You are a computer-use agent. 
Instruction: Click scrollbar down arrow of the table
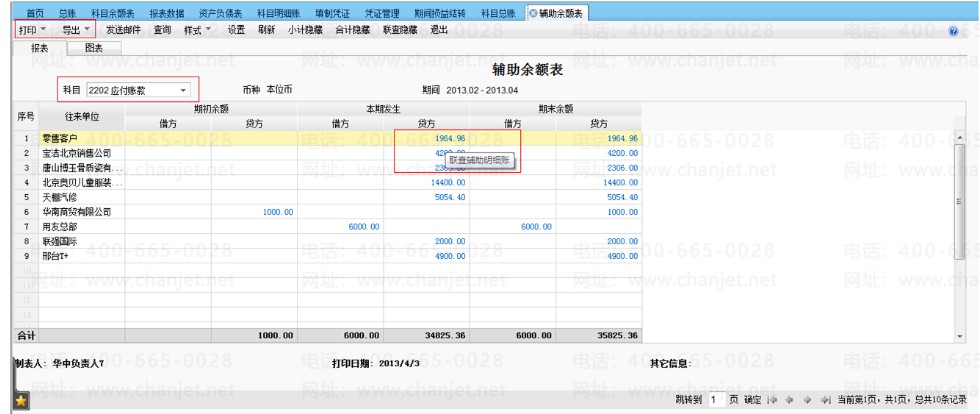[x=961, y=336]
